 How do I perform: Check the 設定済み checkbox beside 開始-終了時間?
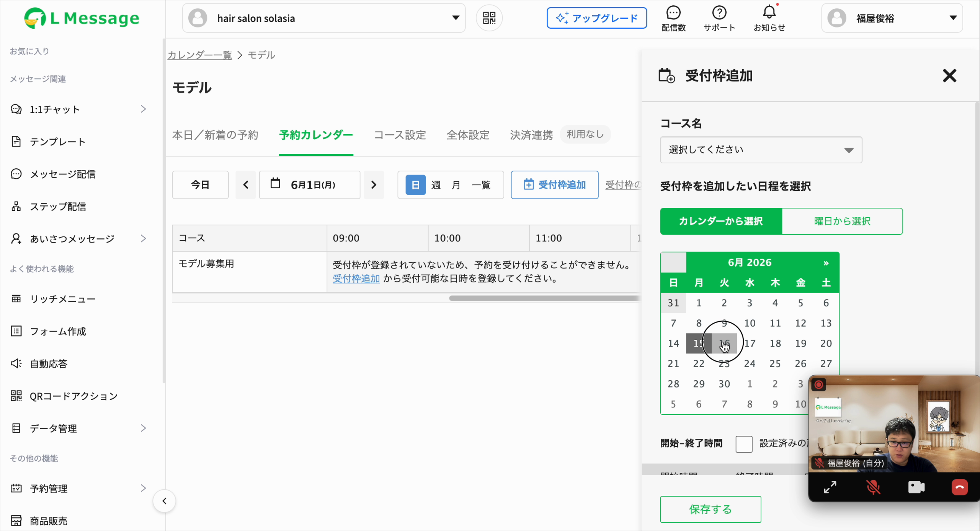point(744,444)
